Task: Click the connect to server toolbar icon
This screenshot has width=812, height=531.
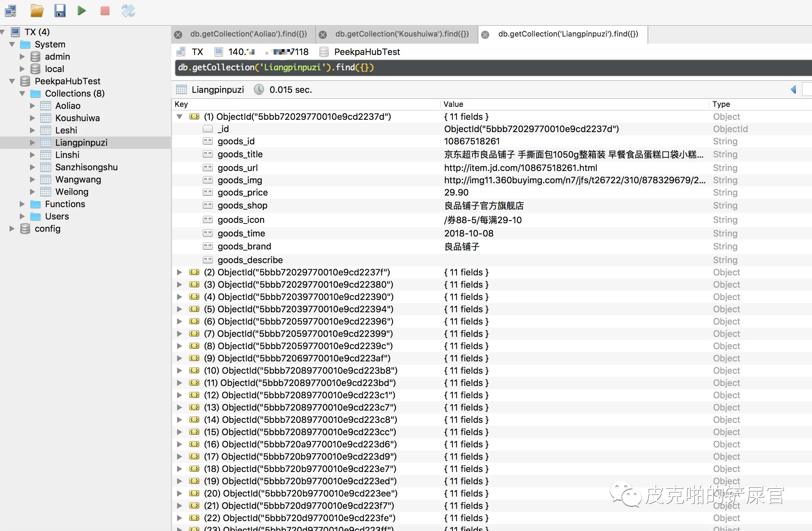Action: (x=11, y=11)
